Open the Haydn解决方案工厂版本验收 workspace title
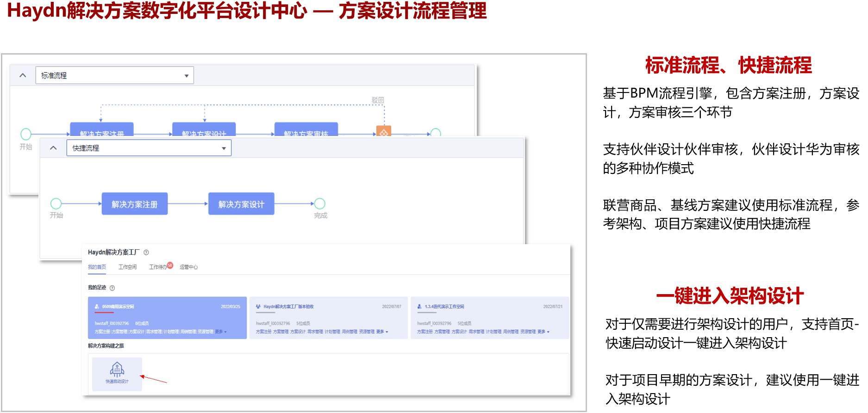This screenshot has width=868, height=413. coord(288,307)
